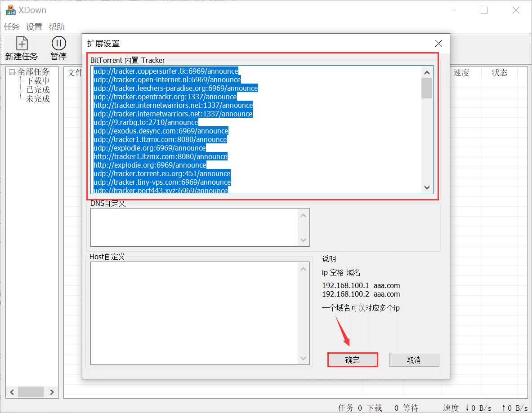
Task: Confirm settings with the 确定 button
Action: [x=353, y=360]
